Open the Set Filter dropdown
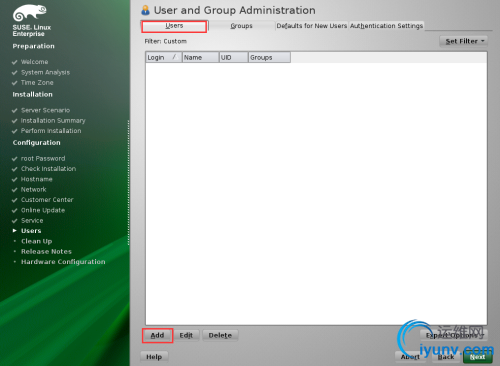This screenshot has width=500, height=366. click(464, 41)
